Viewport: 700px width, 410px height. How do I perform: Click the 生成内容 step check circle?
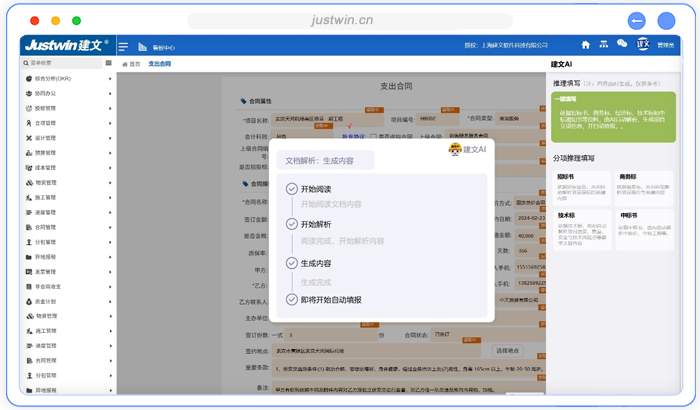pos(292,264)
